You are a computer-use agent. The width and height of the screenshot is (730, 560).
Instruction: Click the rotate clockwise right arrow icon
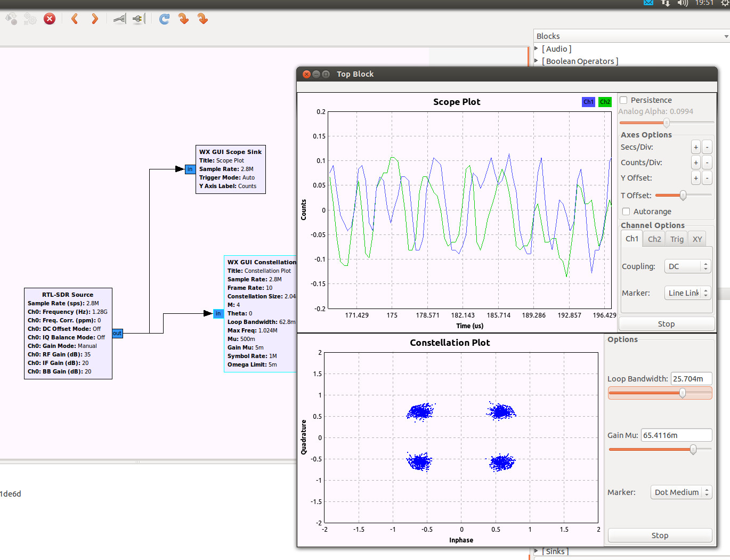(94, 19)
